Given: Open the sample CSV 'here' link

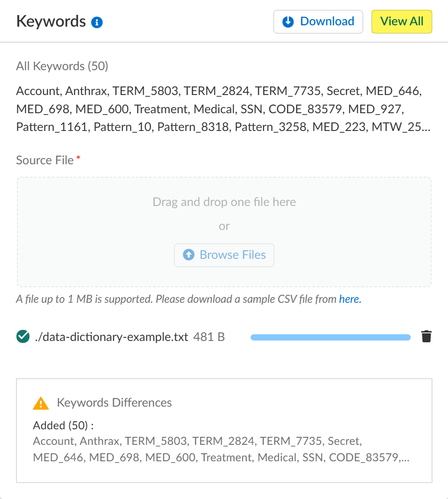Looking at the screenshot, I should click(350, 299).
